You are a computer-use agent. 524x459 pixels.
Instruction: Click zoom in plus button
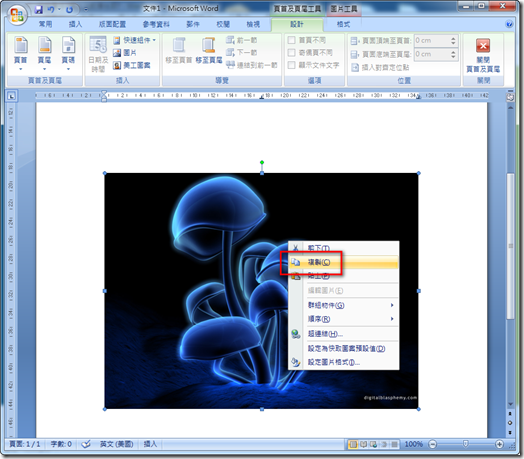pos(499,444)
